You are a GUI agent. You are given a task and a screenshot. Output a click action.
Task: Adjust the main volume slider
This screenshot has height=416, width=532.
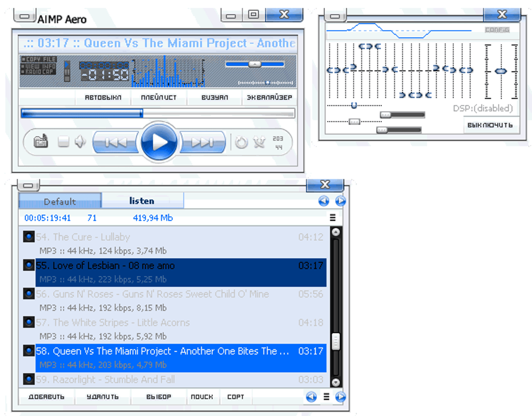255,64
